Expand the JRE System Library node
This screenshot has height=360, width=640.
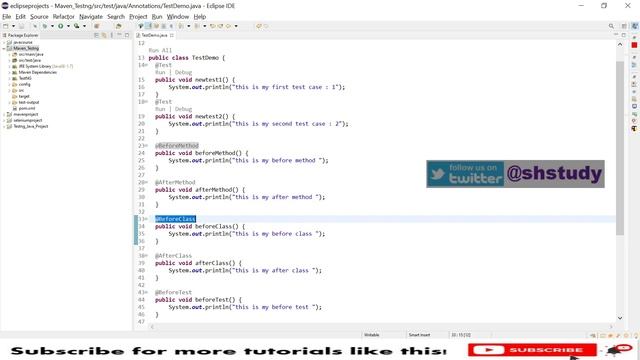tap(9, 66)
